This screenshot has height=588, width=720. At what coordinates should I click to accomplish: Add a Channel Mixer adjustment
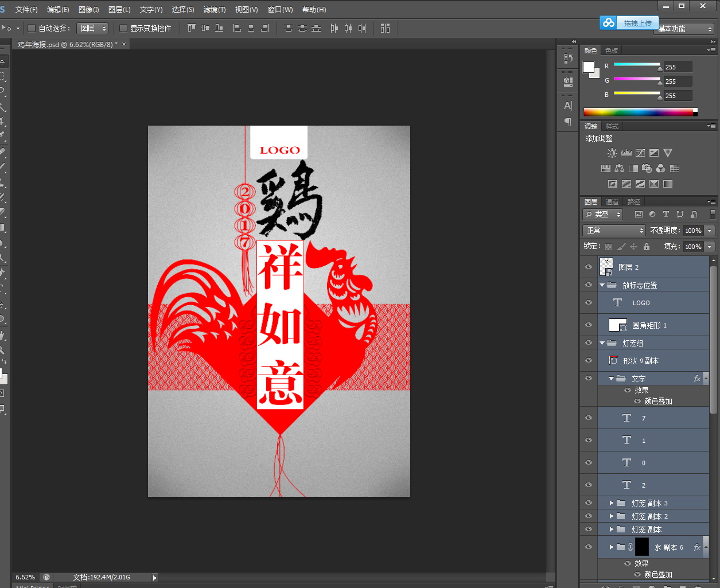coord(660,169)
